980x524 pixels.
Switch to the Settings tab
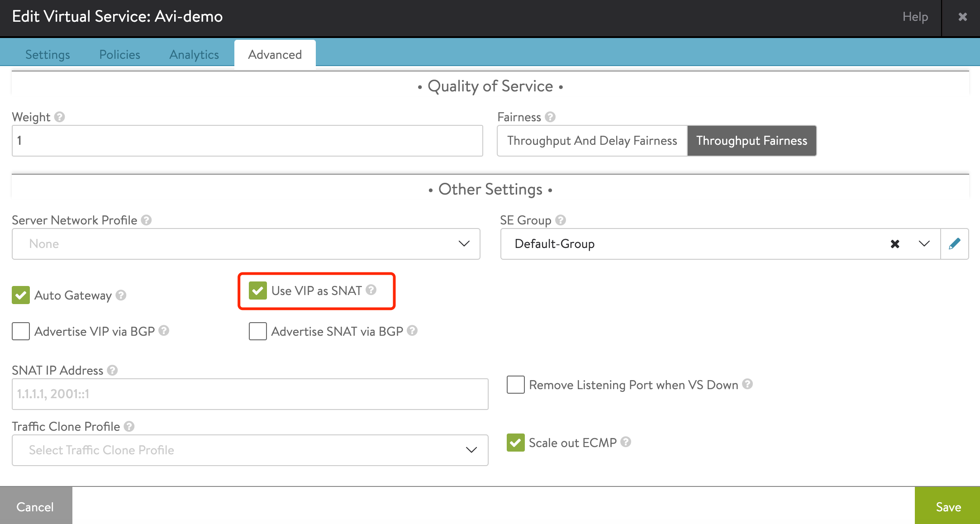(48, 55)
